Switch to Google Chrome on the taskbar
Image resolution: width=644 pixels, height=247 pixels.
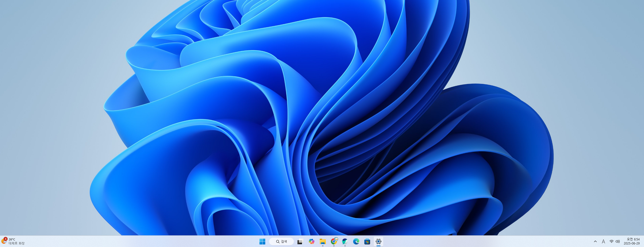pos(334,241)
